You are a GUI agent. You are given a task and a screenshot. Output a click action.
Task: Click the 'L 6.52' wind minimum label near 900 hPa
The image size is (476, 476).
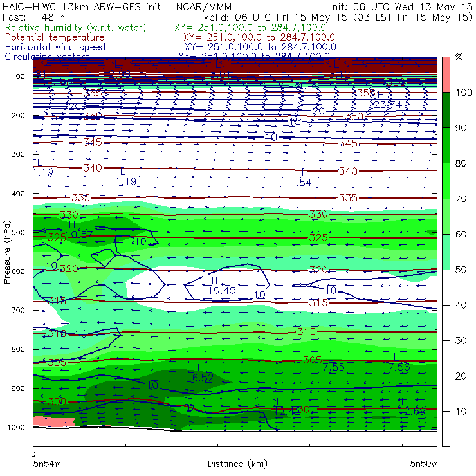tap(203, 373)
